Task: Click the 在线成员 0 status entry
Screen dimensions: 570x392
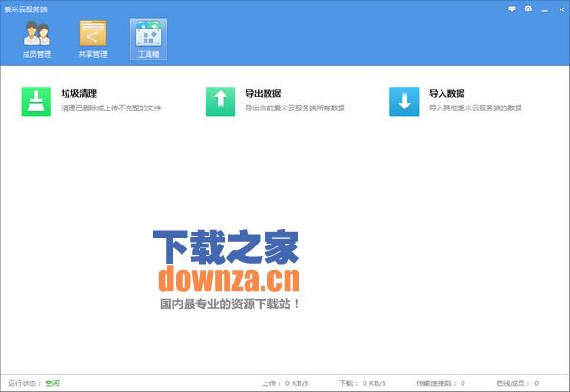Action: point(518,383)
